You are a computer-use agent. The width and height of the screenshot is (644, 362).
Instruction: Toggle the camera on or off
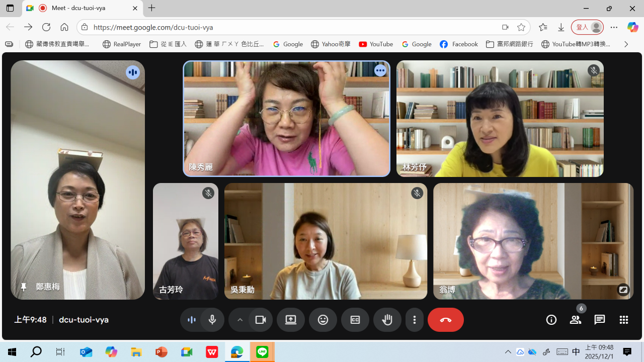261,320
